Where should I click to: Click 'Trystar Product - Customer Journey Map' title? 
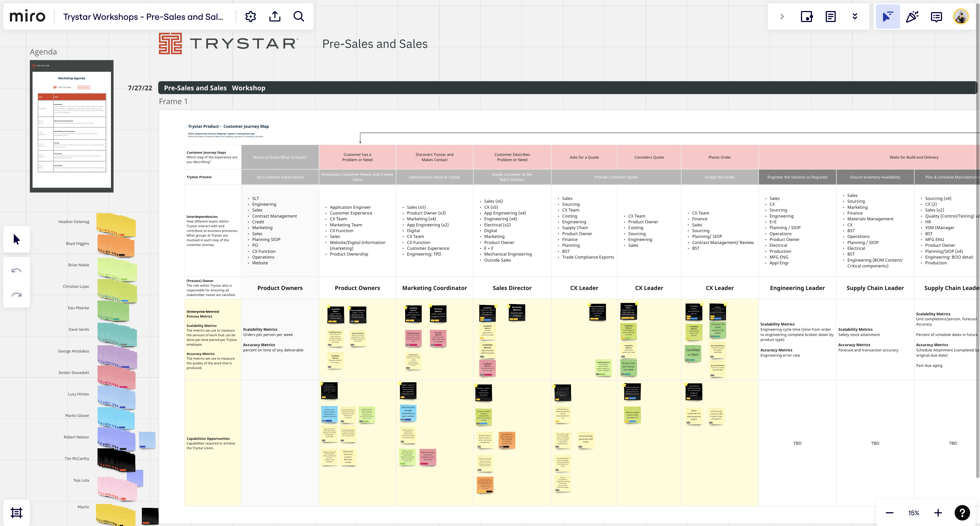click(228, 126)
